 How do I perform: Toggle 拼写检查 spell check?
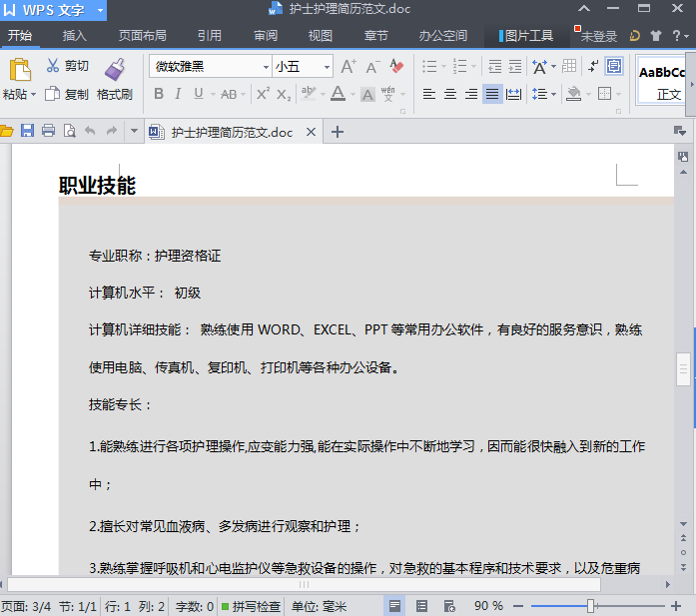pos(251,606)
